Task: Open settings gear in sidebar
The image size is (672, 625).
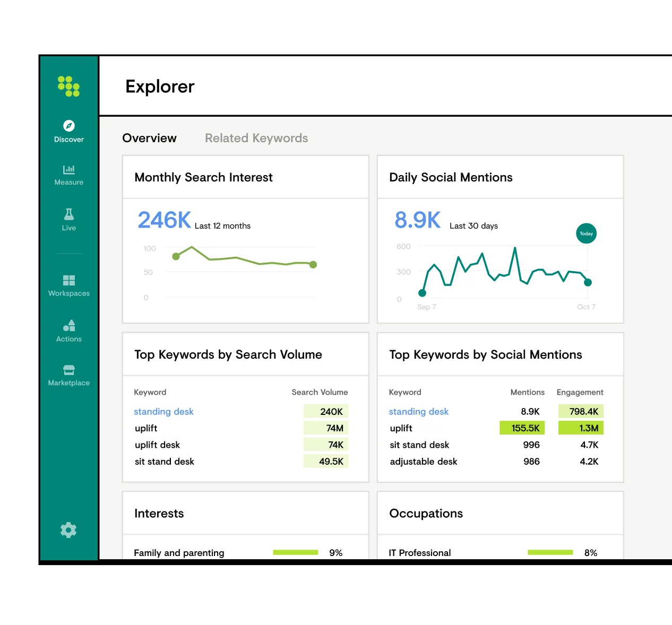Action: click(x=68, y=530)
